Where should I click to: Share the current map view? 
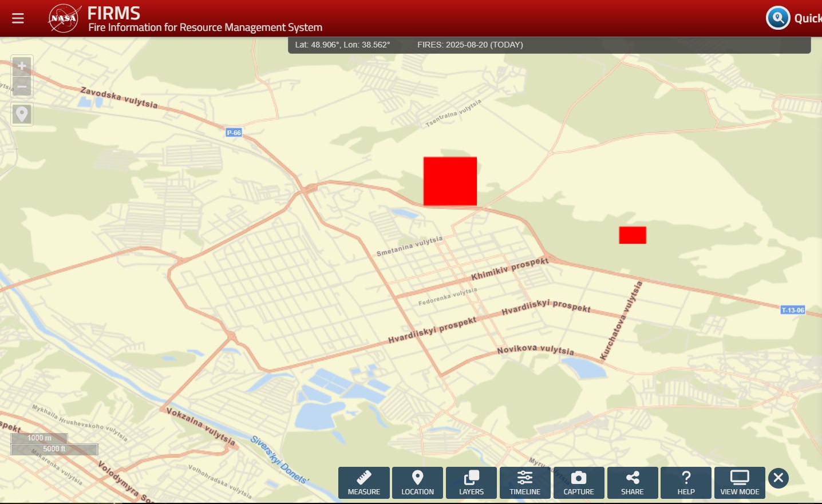[x=632, y=483]
